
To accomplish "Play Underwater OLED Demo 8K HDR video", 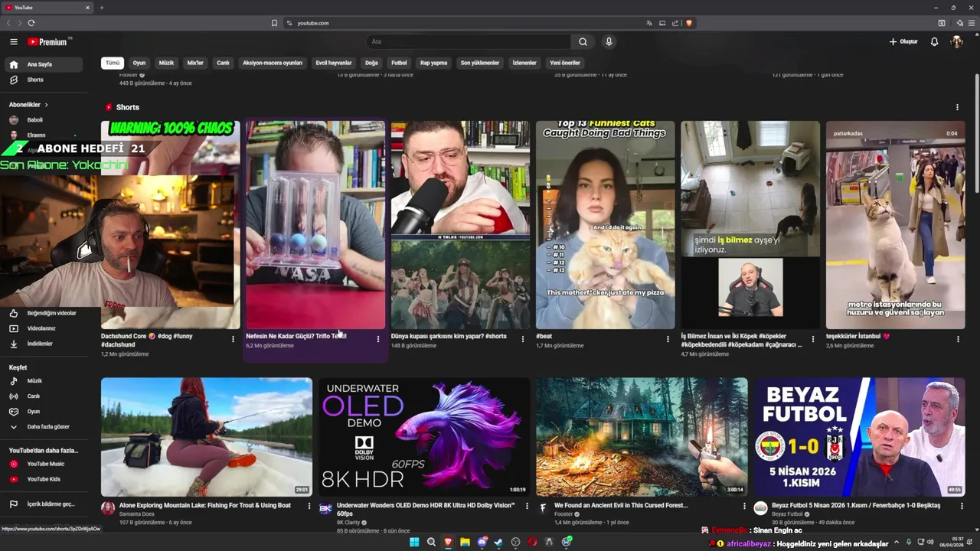I will click(424, 437).
